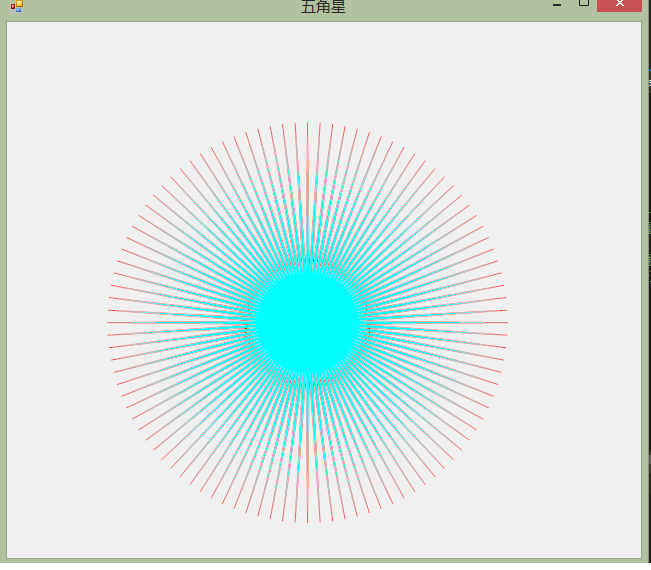Image resolution: width=651 pixels, height=570 pixels.
Task: Click the bottommost vertical ray tip
Action: 308,521
